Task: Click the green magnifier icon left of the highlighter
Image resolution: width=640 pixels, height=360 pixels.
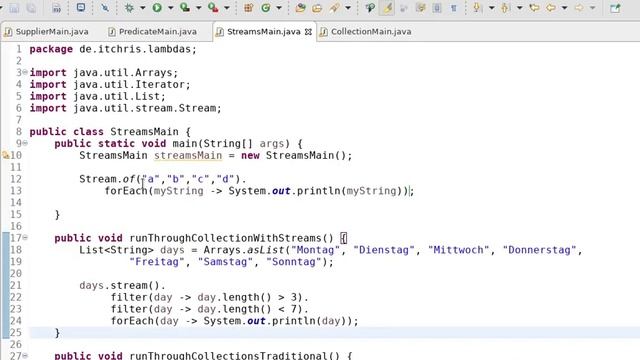Action: 370,7
